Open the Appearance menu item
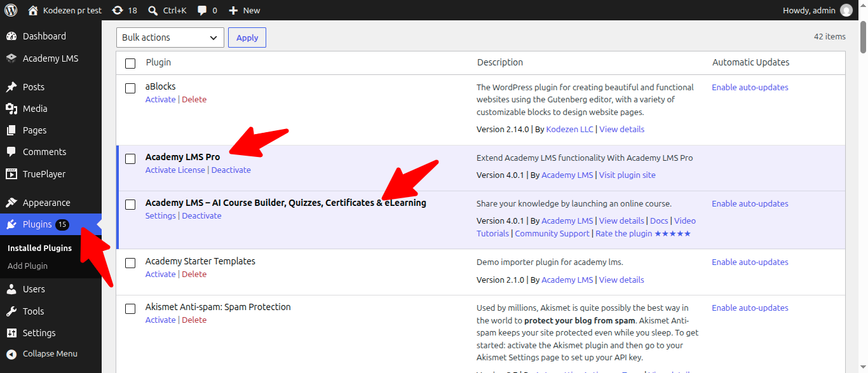 [51, 203]
